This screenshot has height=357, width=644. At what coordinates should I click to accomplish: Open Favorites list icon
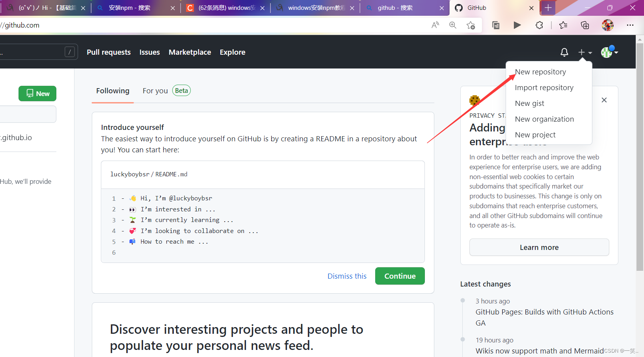(x=563, y=25)
